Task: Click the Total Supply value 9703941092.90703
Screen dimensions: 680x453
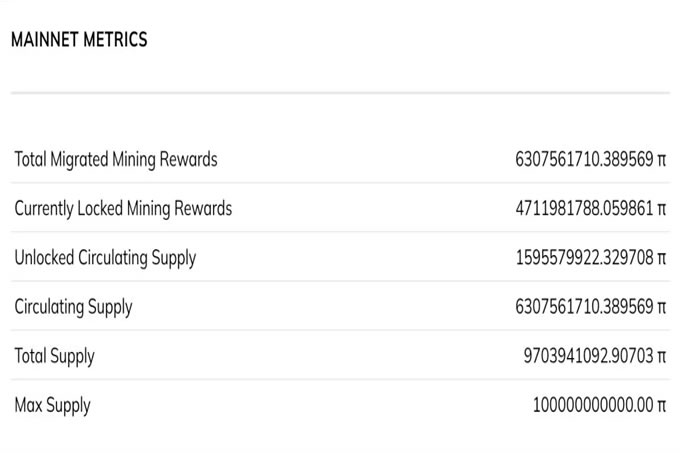Action: click(x=588, y=356)
